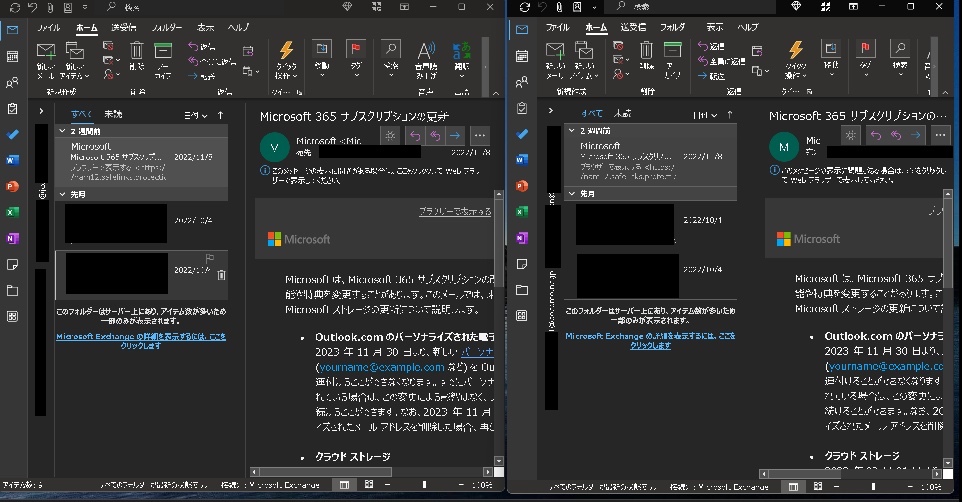
Task: Click Microsoft Exchange details link in right window
Action: tap(650, 341)
